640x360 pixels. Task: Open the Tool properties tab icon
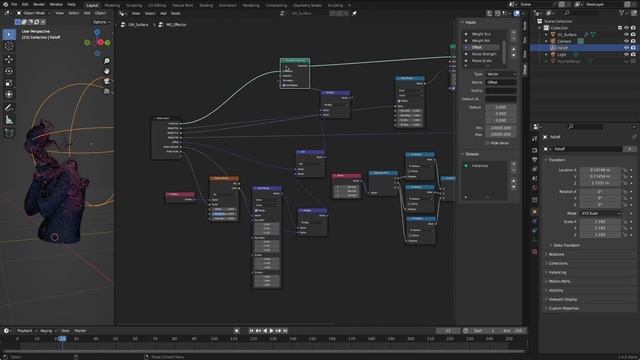click(x=535, y=139)
